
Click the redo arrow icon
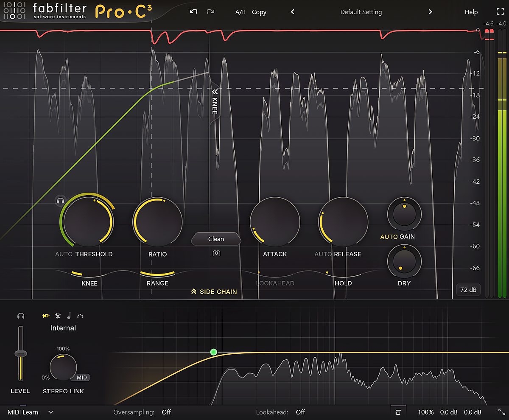[210, 12]
